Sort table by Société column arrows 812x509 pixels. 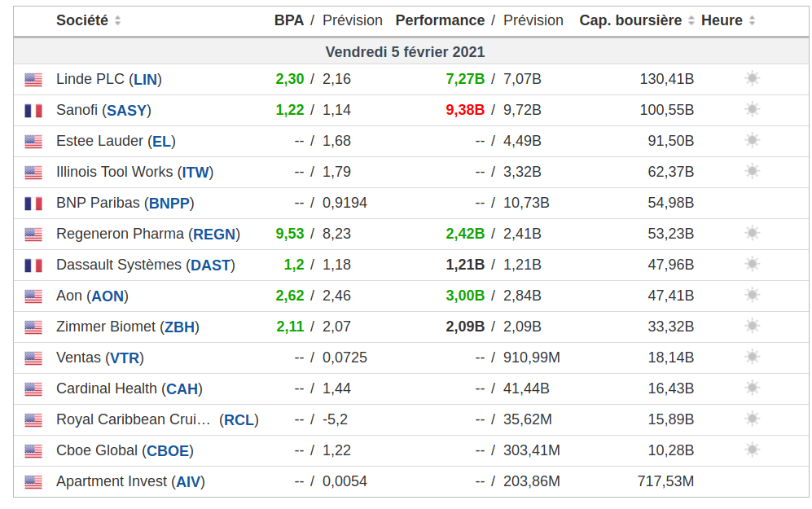118,21
